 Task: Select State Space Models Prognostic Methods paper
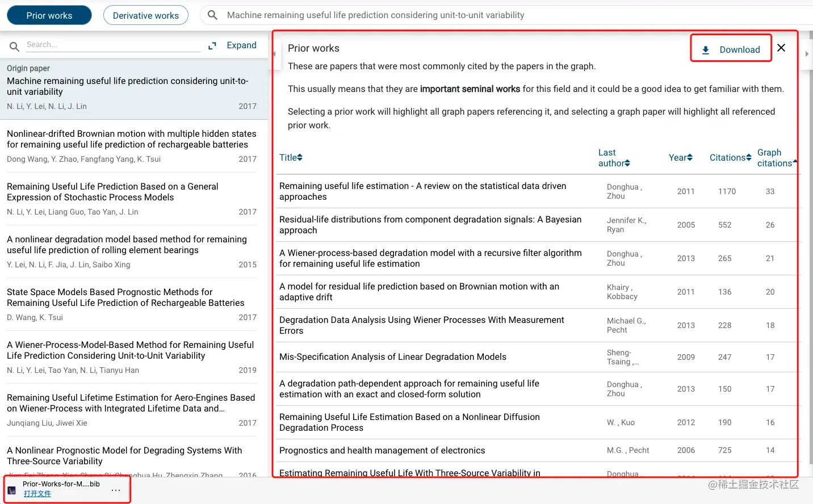(132, 304)
